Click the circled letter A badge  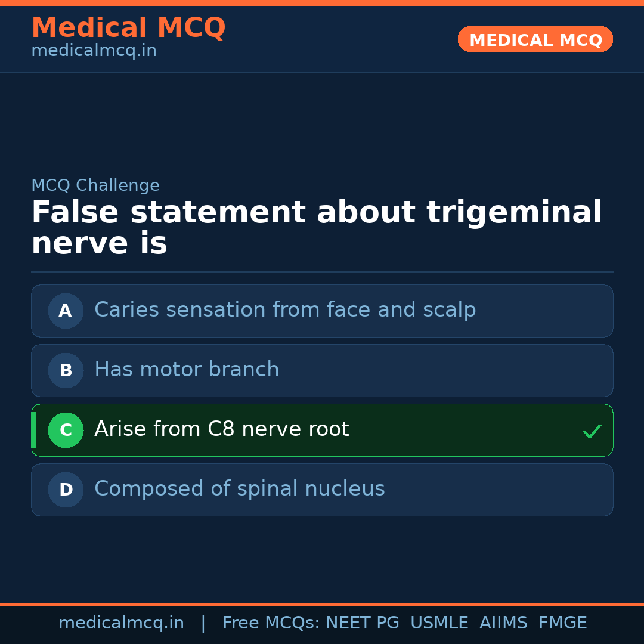tap(66, 311)
